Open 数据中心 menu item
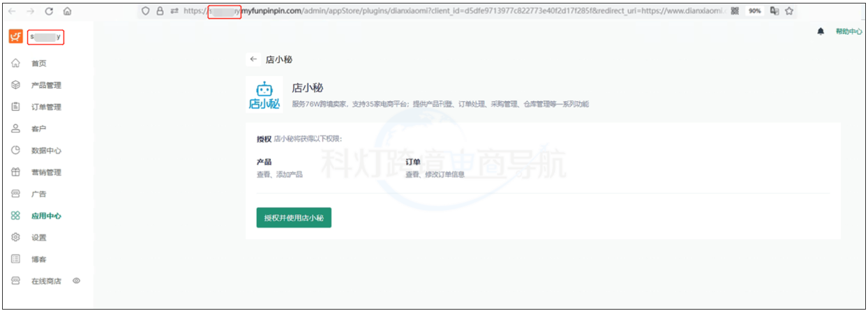Viewport: 868px width, 311px height. [46, 151]
